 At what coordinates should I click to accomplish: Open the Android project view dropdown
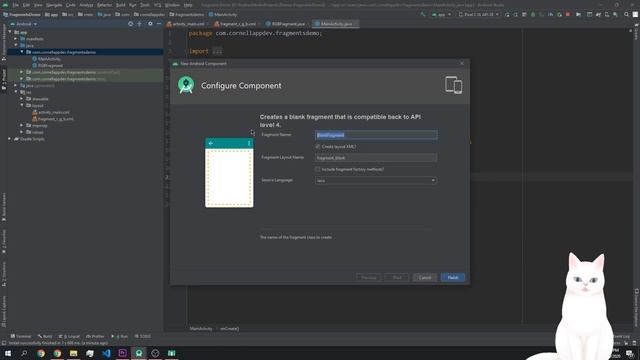[x=24, y=24]
